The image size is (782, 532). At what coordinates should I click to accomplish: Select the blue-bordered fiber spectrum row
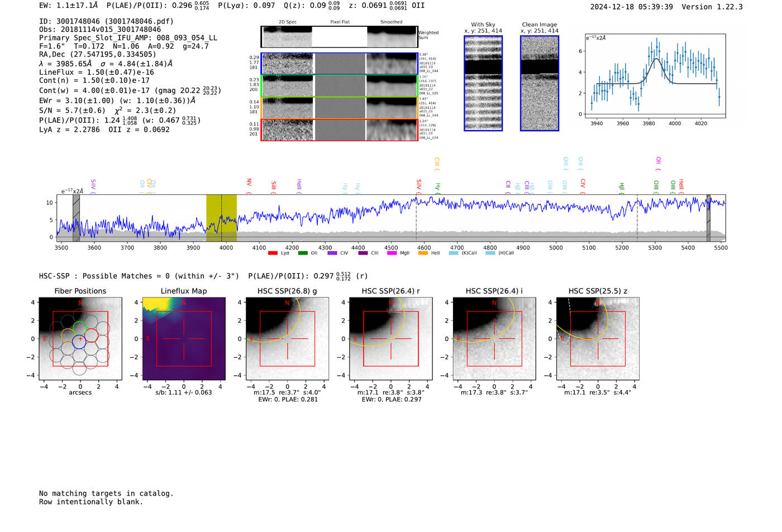[340, 64]
